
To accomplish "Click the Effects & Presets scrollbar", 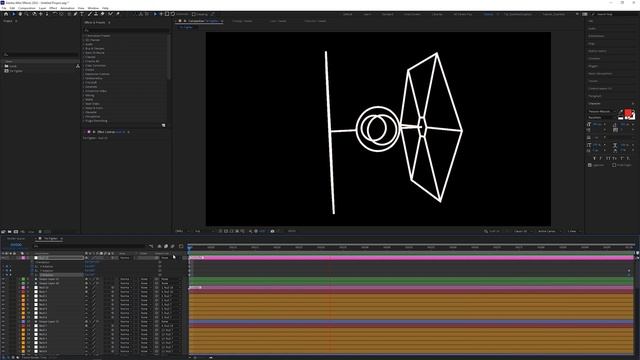I will (169, 57).
